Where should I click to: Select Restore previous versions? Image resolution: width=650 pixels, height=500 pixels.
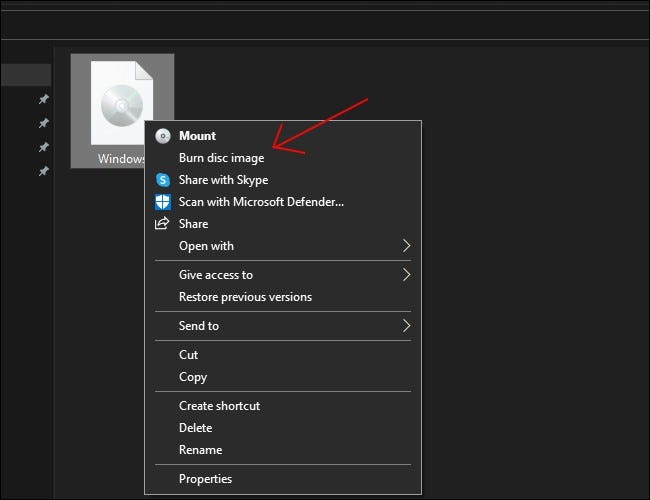(x=245, y=297)
